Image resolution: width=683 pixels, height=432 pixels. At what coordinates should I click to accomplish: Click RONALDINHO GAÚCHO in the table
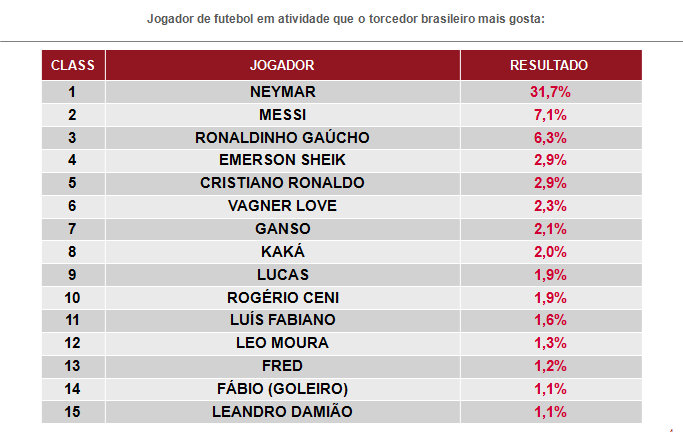282,137
